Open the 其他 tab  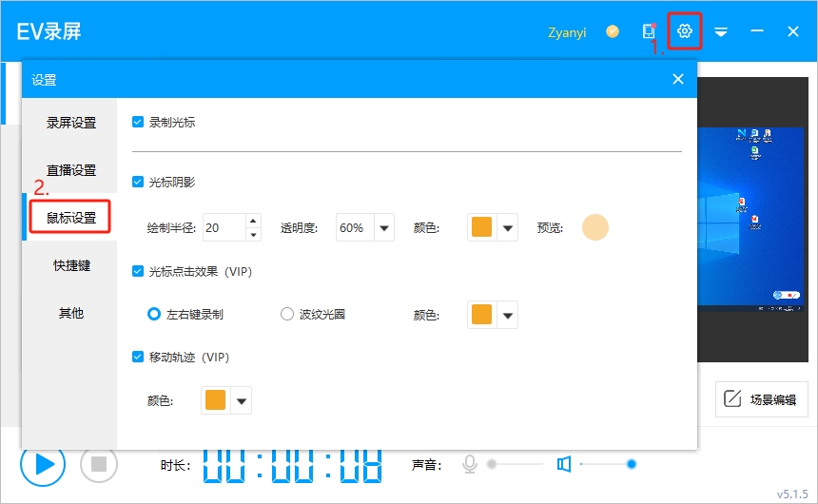71,313
